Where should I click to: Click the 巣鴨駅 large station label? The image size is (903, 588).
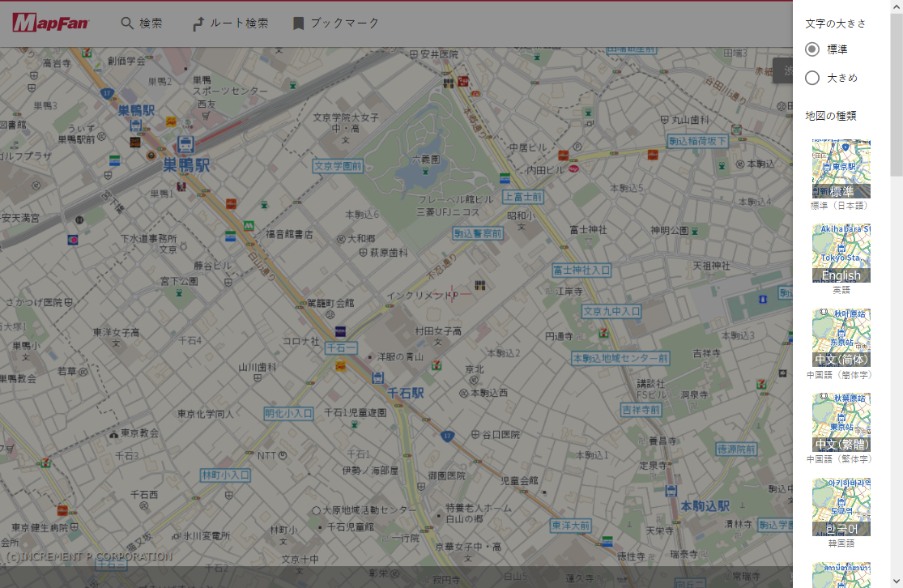186,165
